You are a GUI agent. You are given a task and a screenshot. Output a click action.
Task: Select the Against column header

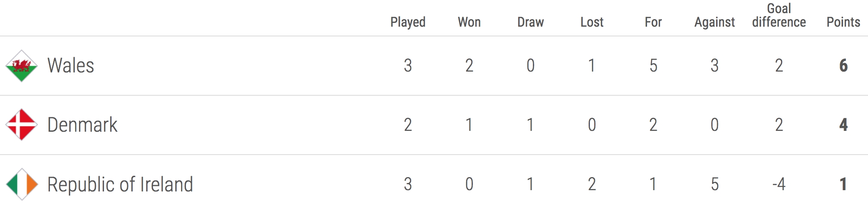coord(715,22)
